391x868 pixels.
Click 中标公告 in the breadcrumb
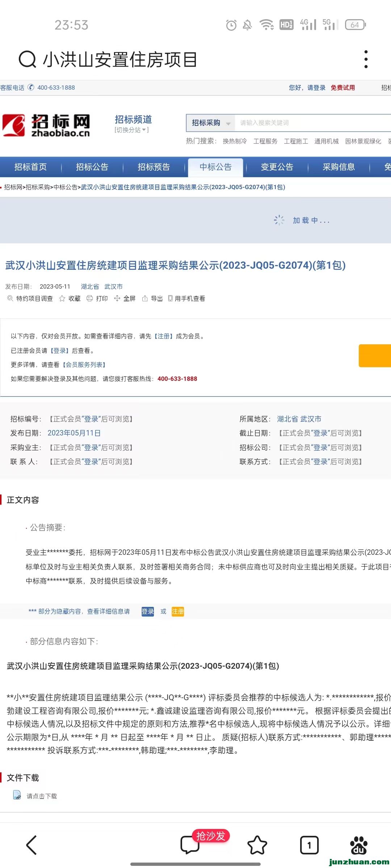click(x=66, y=187)
